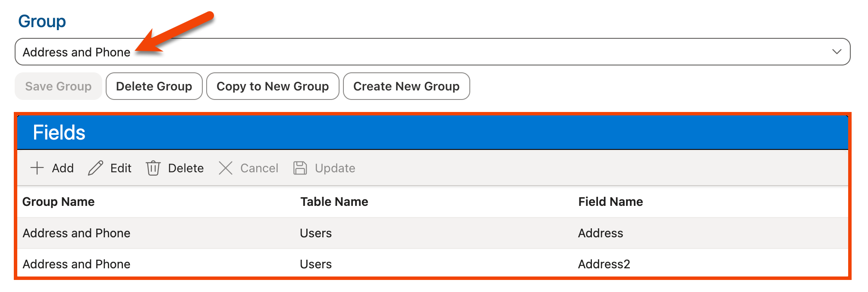This screenshot has height=292, width=868.
Task: Click the plus icon for Add
Action: [37, 168]
